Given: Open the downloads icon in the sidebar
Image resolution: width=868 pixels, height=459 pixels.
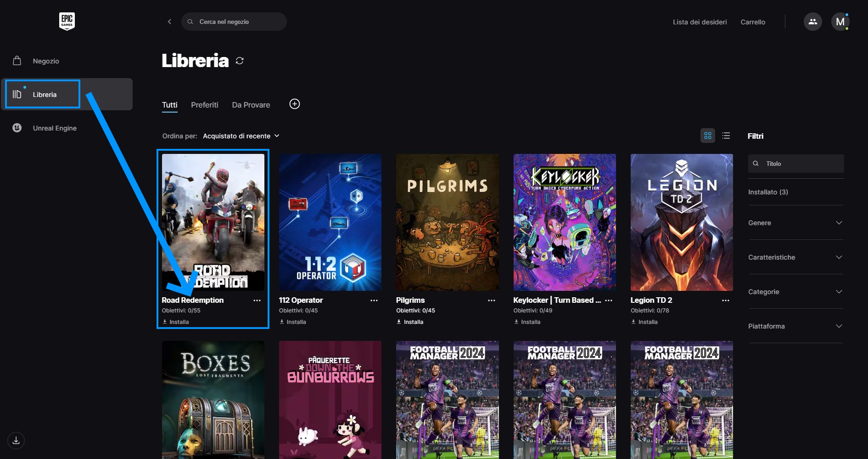Looking at the screenshot, I should [16, 440].
